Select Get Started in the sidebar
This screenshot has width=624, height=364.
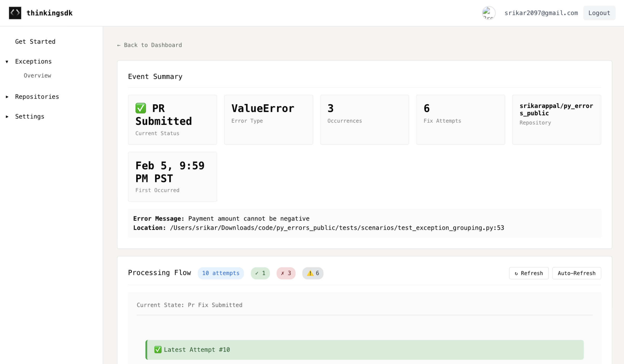tap(35, 41)
